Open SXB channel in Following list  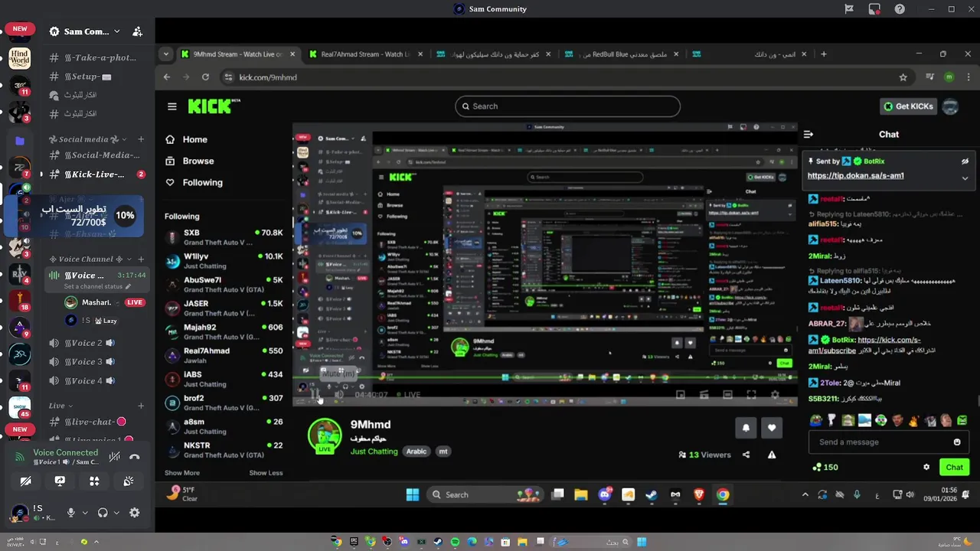[x=224, y=237]
